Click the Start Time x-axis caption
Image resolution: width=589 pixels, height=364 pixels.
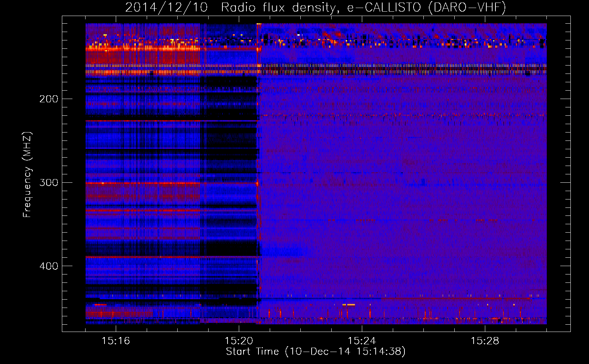click(315, 352)
